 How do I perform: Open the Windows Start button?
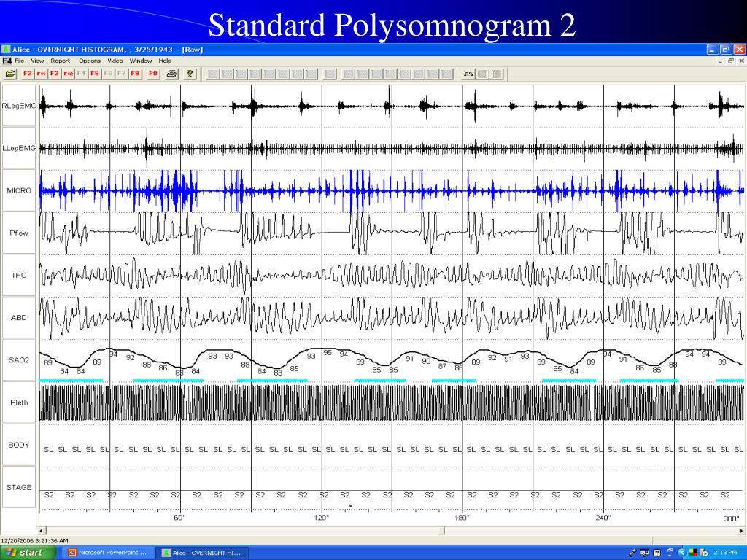point(28,553)
